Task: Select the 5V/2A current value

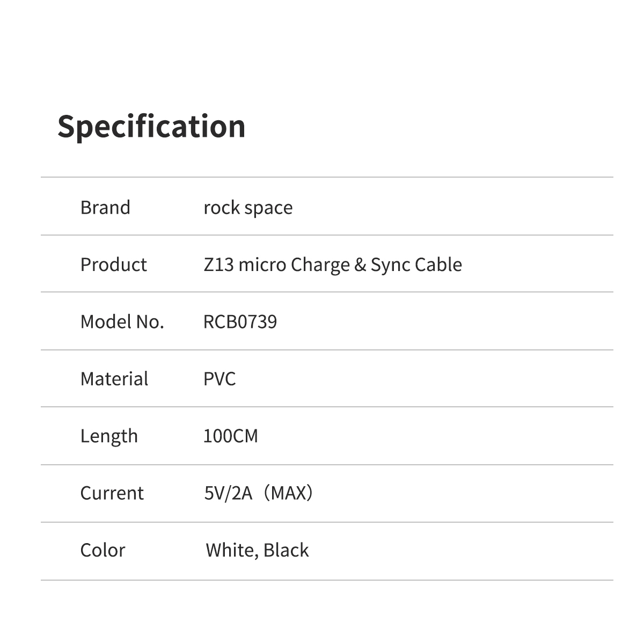Action: coord(228,493)
